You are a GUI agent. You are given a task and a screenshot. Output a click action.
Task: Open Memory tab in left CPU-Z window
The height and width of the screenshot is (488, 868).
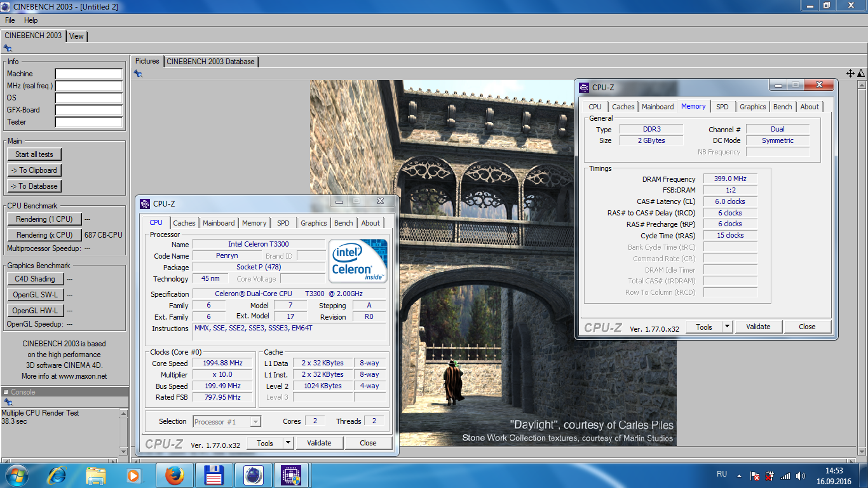(x=254, y=223)
